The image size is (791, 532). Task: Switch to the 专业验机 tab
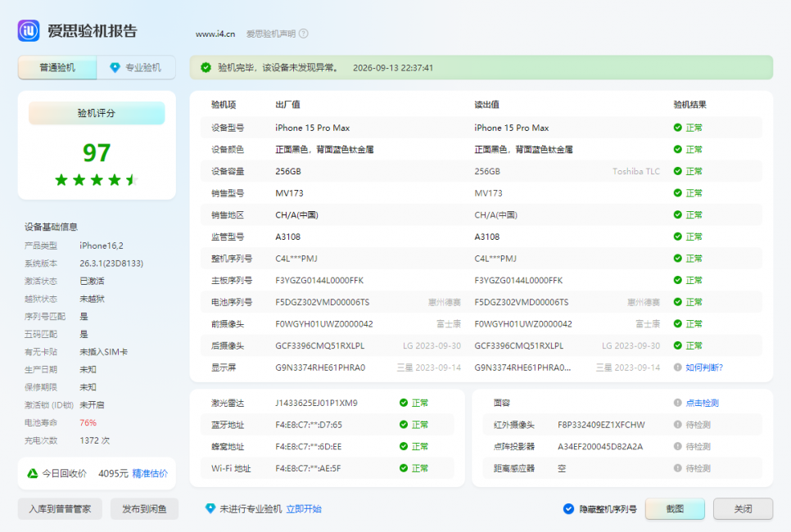click(136, 68)
